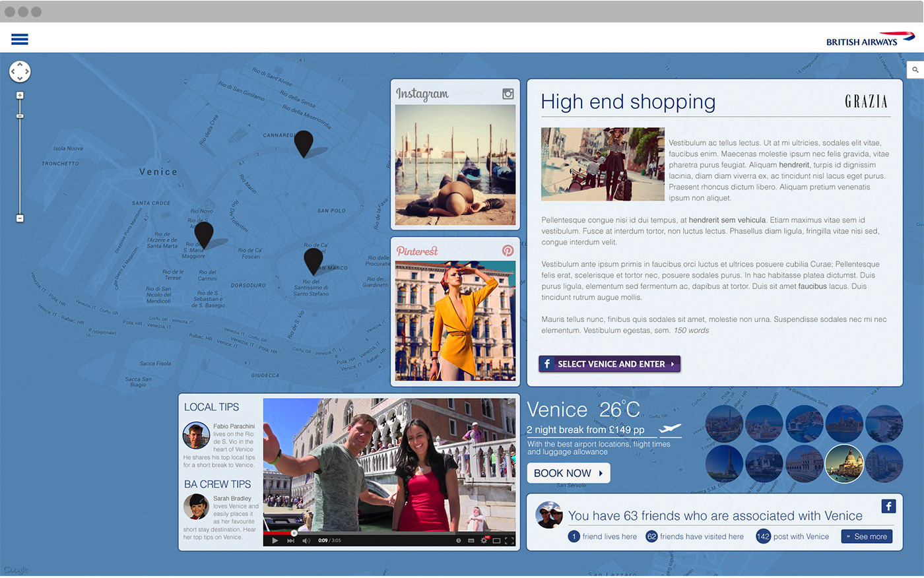Click '2 night break from £149 pp' text
Viewport: 924px width, 578px height.
click(x=585, y=430)
